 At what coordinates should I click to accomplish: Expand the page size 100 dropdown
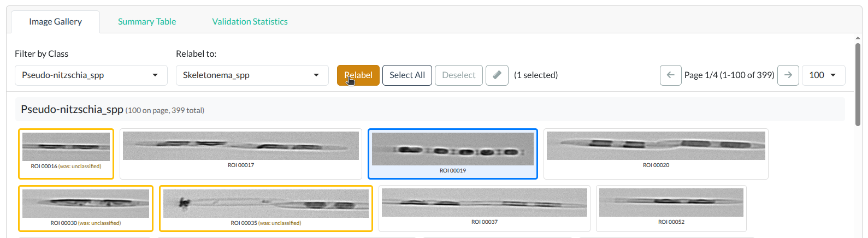point(823,75)
